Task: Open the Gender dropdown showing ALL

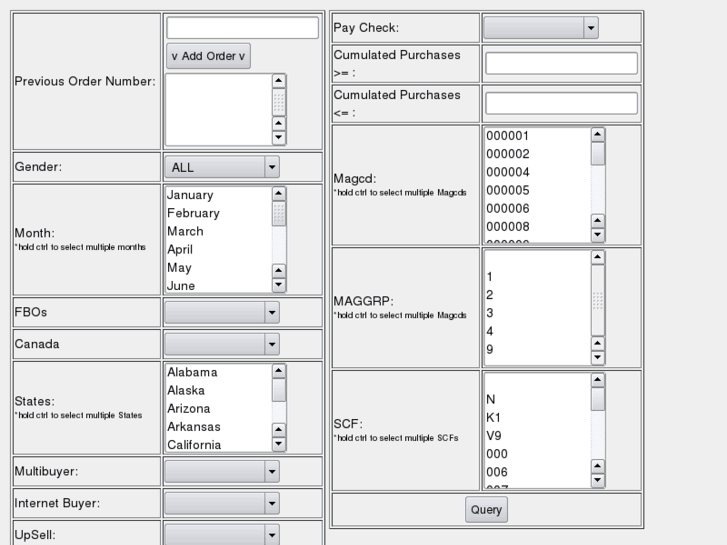Action: (222, 167)
